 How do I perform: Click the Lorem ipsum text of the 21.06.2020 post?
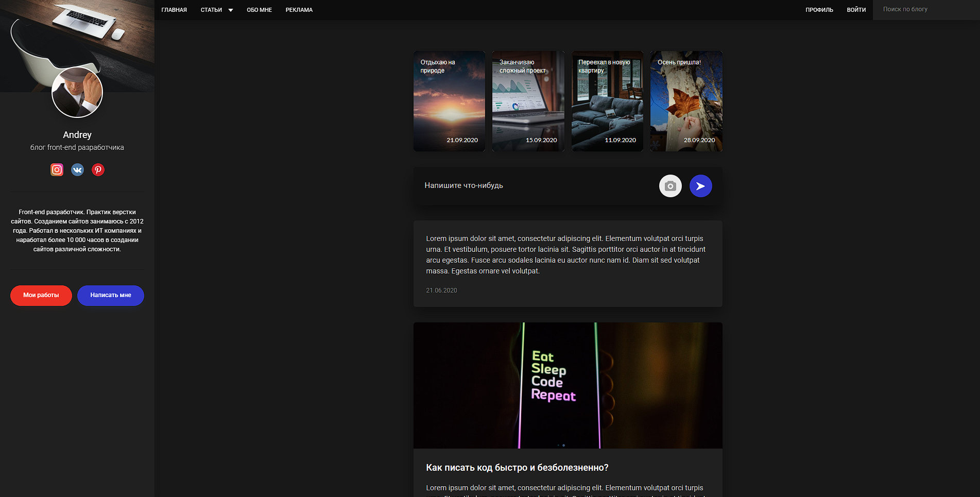[x=565, y=255]
